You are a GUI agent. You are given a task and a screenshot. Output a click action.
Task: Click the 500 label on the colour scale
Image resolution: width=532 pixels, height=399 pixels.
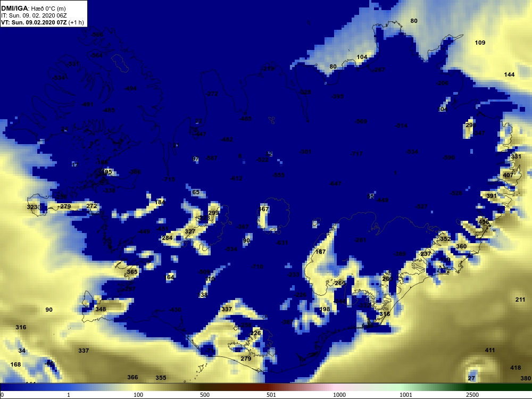coord(205,395)
